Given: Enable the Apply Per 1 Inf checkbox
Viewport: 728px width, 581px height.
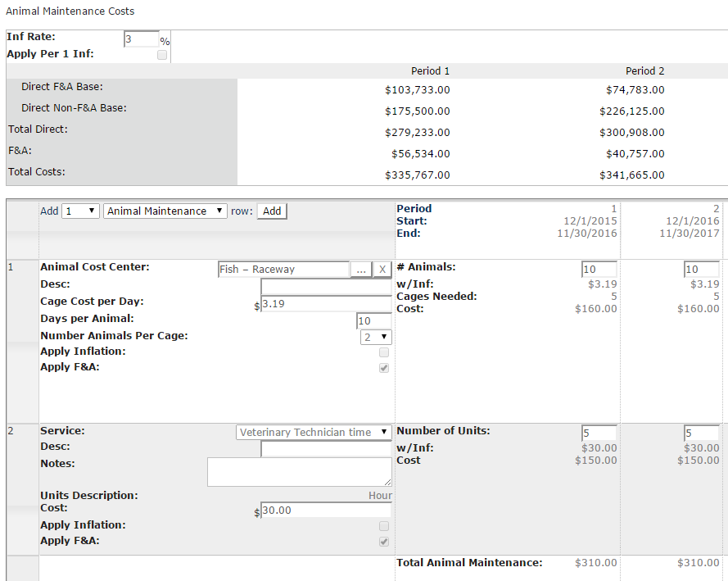Looking at the screenshot, I should [162, 55].
